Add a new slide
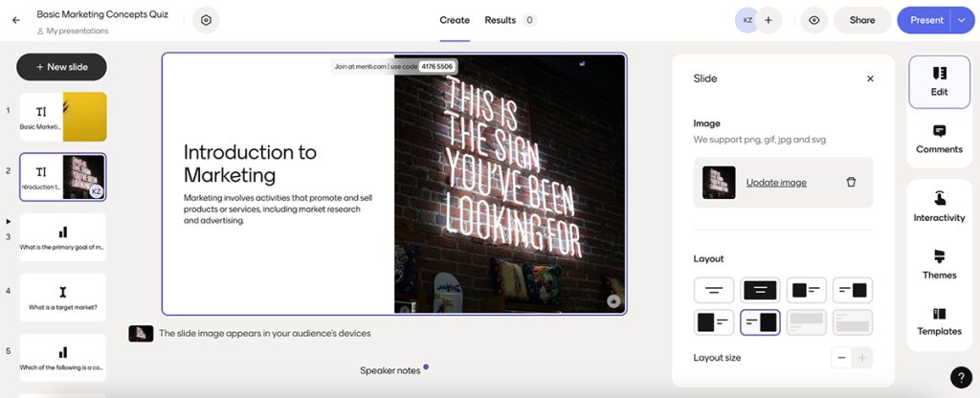This screenshot has height=398, width=980. (x=61, y=67)
